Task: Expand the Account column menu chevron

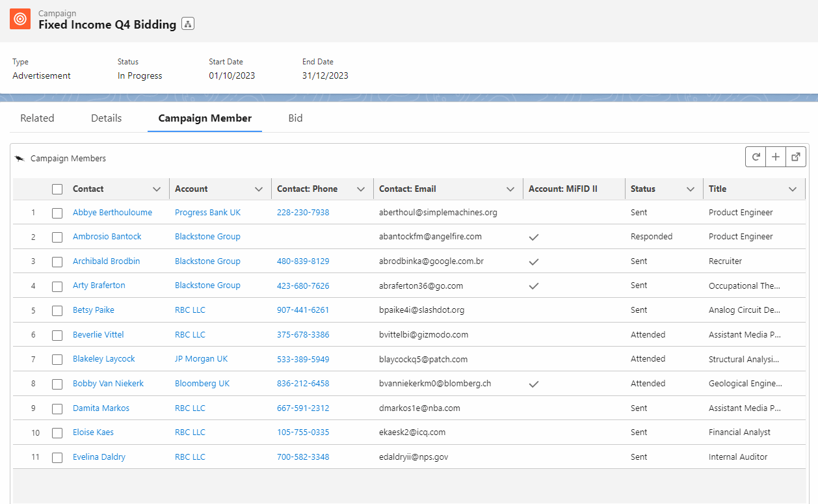Action: (259, 189)
